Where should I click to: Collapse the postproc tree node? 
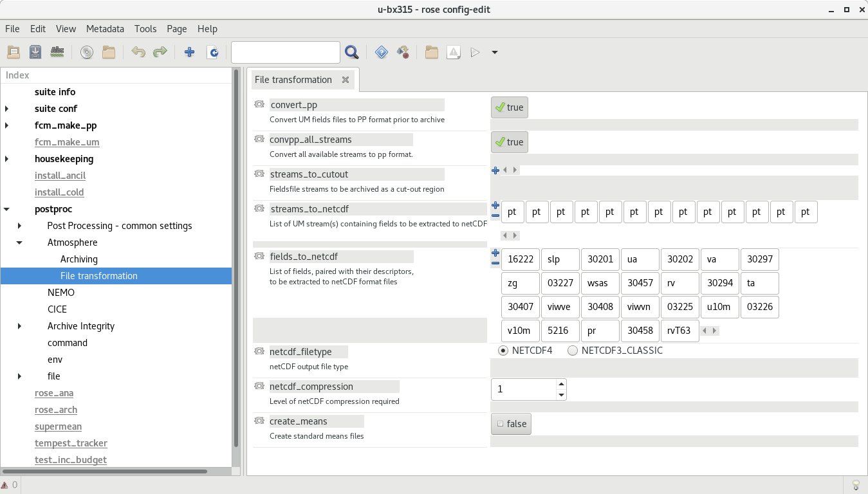click(x=7, y=209)
